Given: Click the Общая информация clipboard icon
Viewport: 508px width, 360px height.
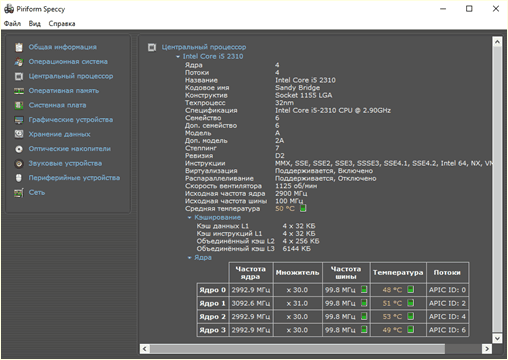Looking at the screenshot, I should coord(19,47).
